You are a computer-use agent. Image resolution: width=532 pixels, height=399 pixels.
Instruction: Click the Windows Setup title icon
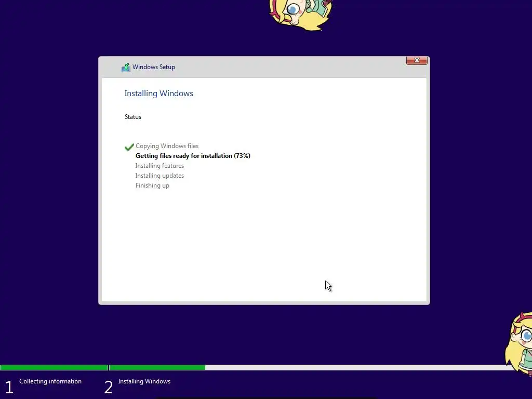(126, 68)
